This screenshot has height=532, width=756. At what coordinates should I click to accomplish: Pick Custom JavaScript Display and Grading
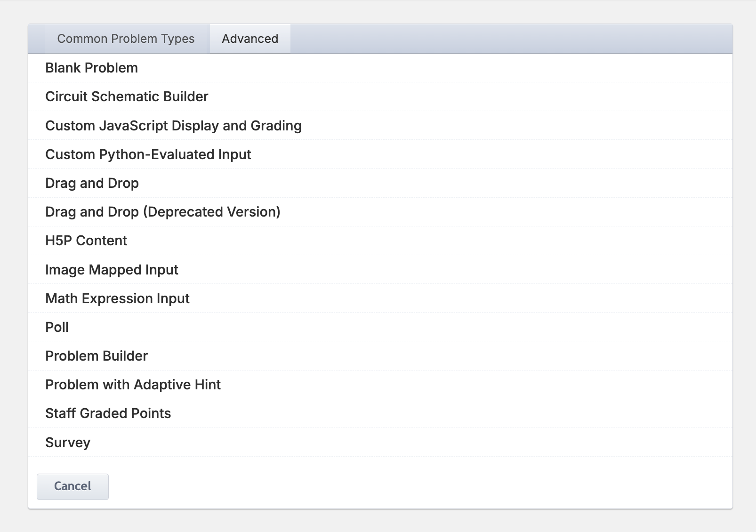(173, 126)
